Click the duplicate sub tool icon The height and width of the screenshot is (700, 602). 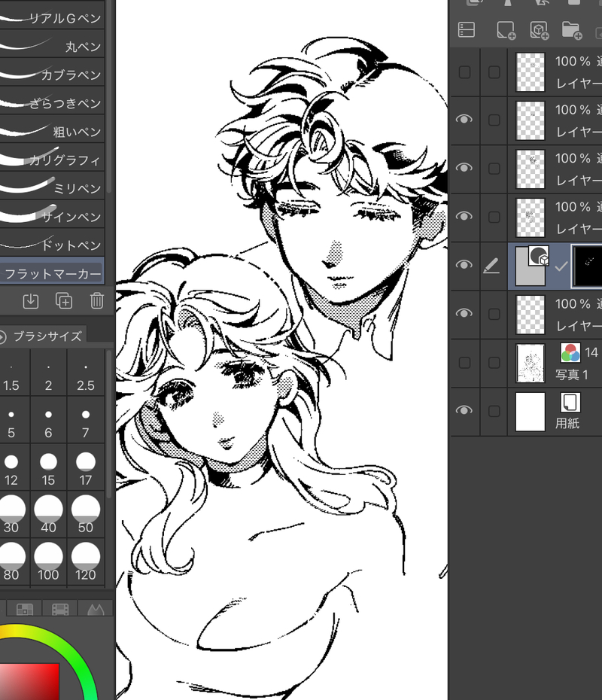tap(64, 301)
